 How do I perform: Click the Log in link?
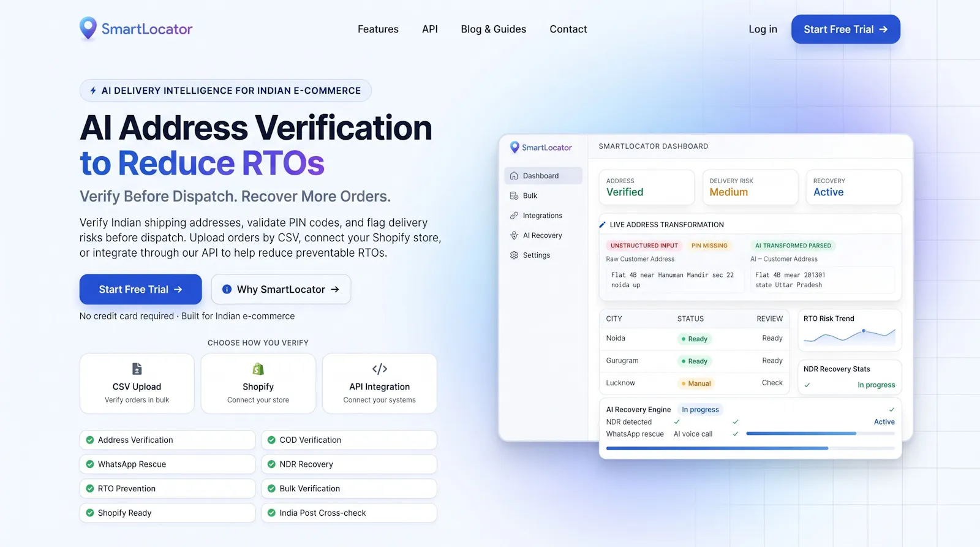(763, 29)
